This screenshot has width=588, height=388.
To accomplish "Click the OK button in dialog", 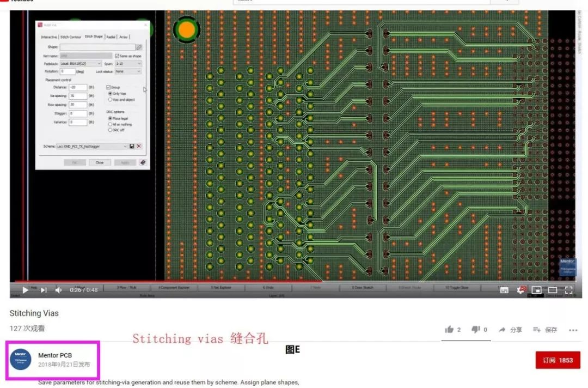I will click(x=75, y=162).
